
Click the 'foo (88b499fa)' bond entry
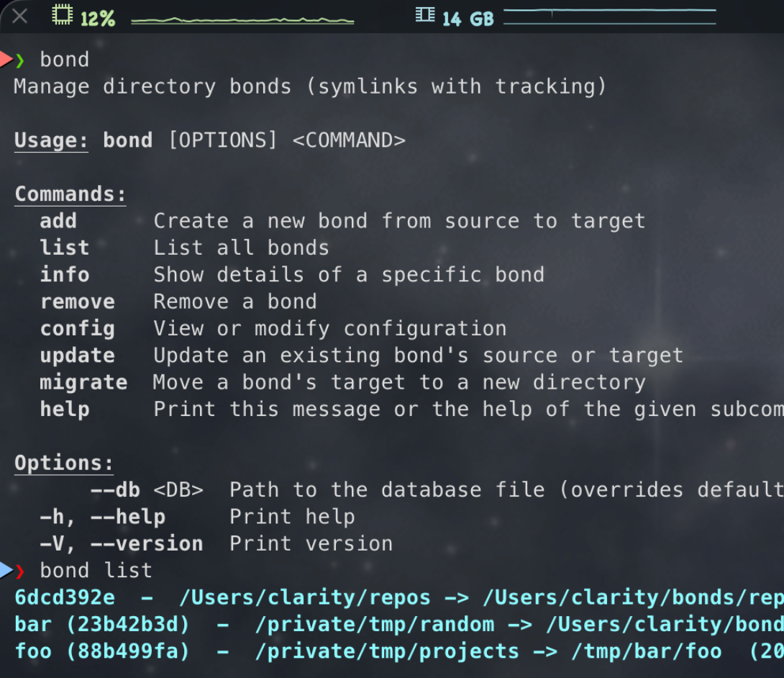102,651
